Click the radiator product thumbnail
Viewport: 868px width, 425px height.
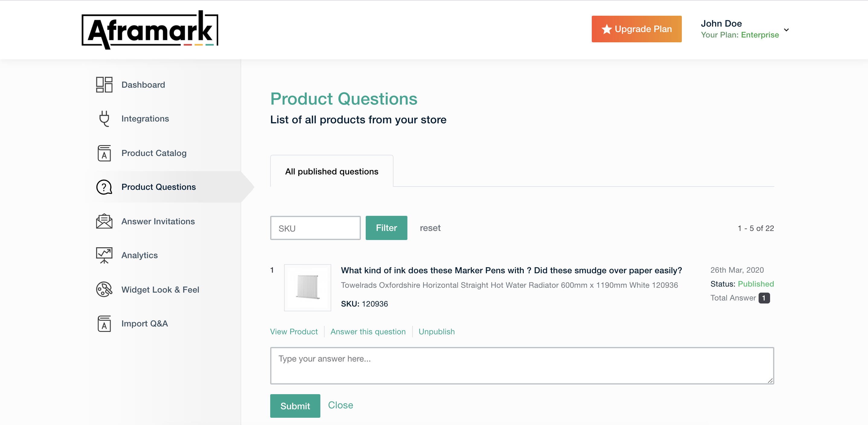307,287
